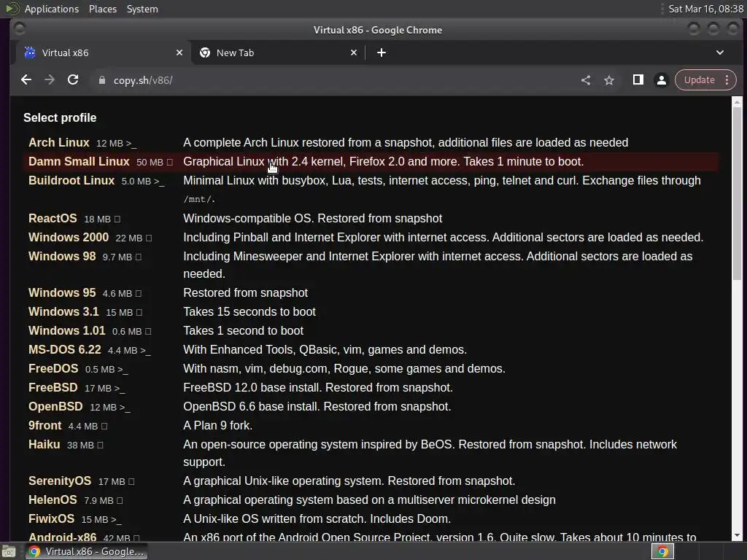This screenshot has height=560, width=747.
Task: Click scrollbar up arrow
Action: (x=737, y=101)
